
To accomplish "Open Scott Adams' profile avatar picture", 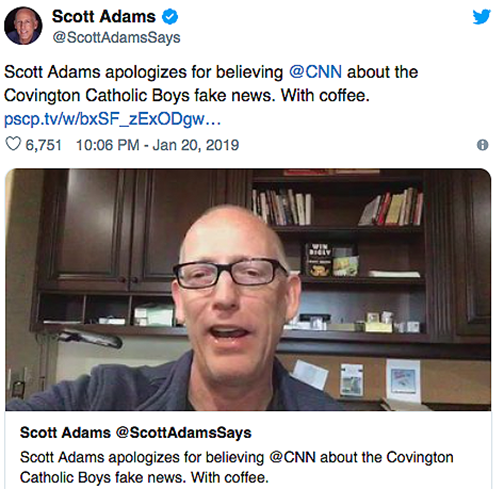I will point(23,26).
